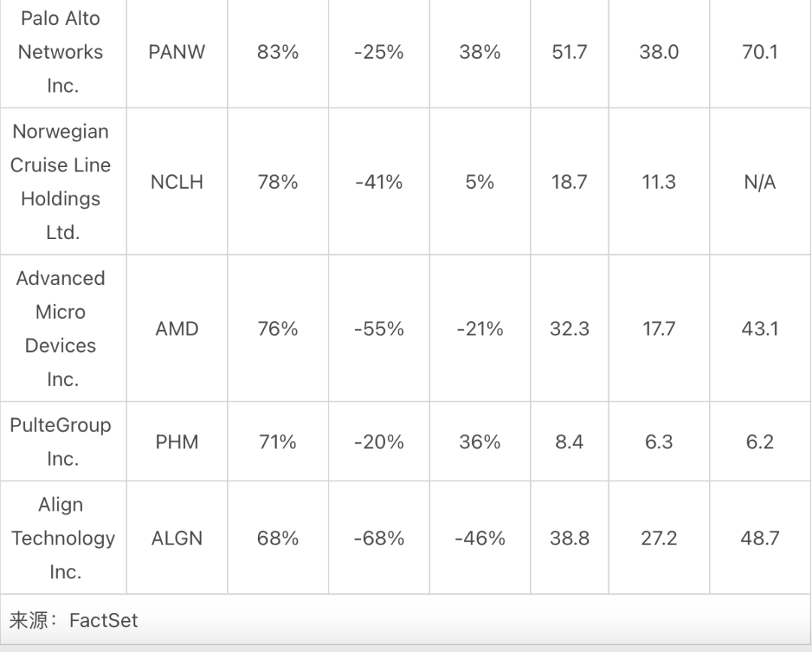Image resolution: width=812 pixels, height=652 pixels.
Task: Select the 83% value in the PANW row
Action: 277,52
